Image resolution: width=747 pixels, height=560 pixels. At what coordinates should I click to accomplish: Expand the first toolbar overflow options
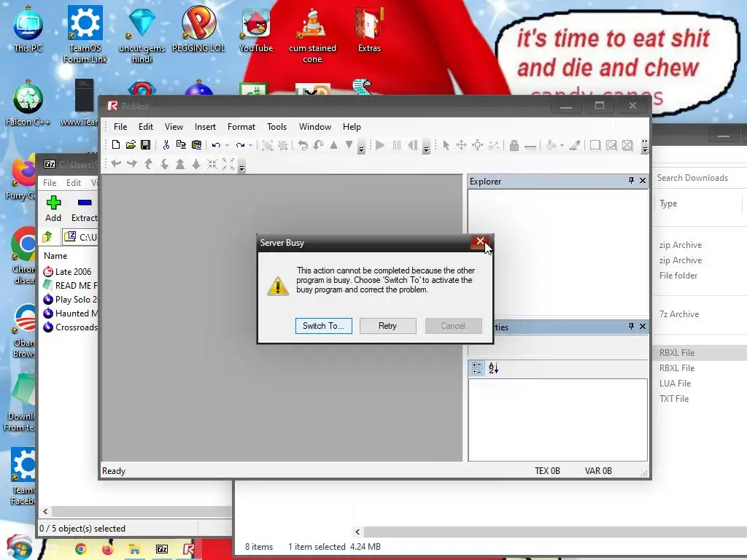click(361, 147)
